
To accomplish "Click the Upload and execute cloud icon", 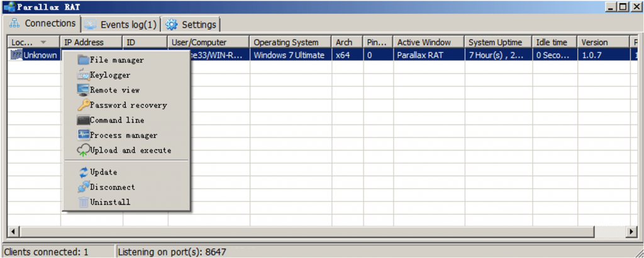I will tap(83, 150).
